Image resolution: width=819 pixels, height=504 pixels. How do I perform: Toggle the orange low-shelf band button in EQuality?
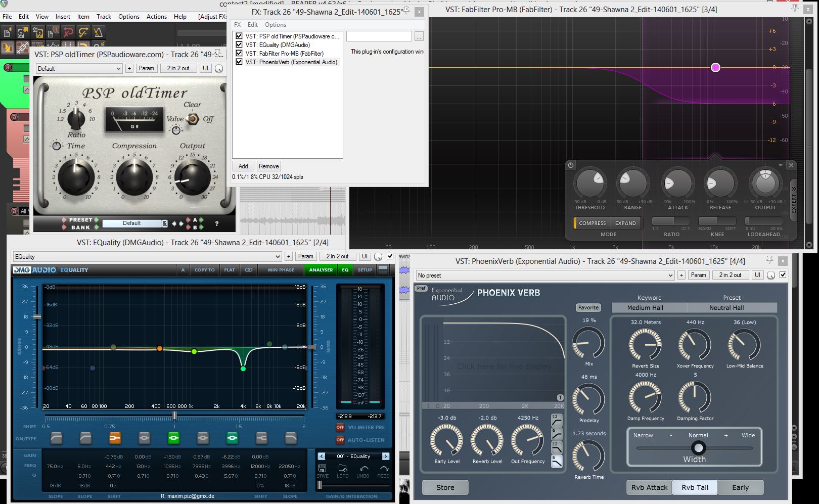pyautogui.click(x=115, y=438)
